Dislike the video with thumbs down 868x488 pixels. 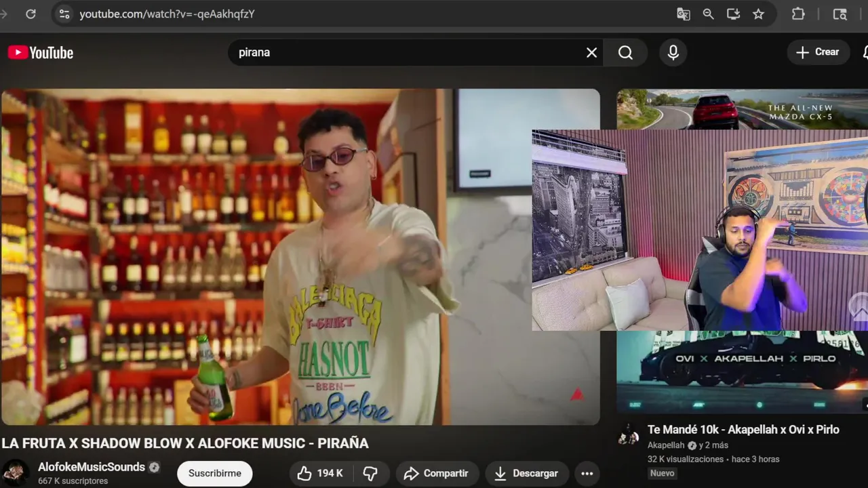click(x=370, y=473)
